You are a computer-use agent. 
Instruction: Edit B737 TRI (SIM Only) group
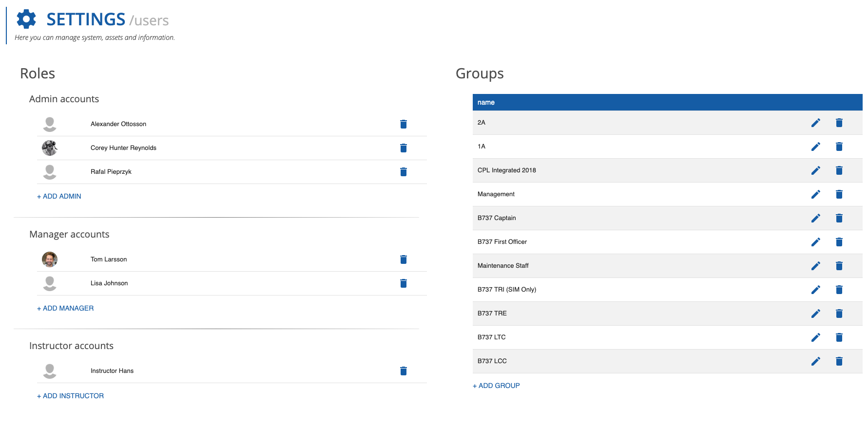tap(816, 290)
